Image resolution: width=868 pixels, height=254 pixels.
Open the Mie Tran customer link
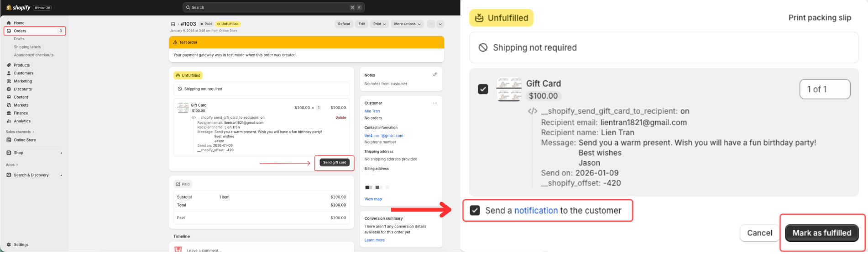372,111
